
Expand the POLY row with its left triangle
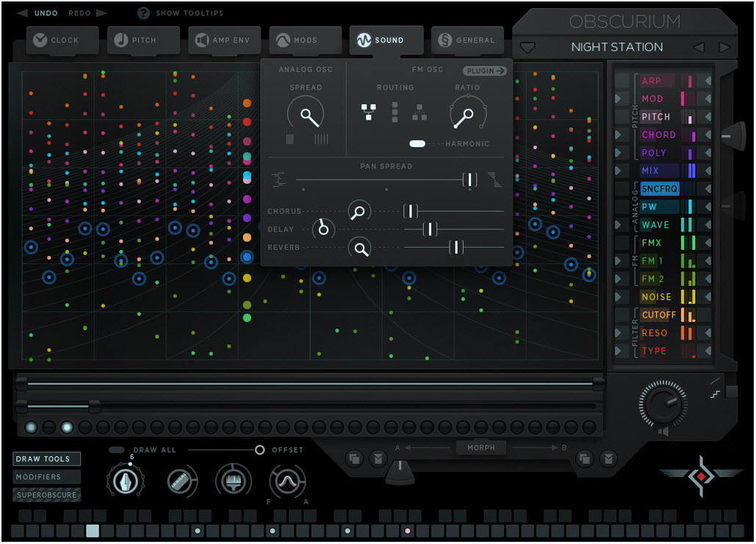point(619,152)
